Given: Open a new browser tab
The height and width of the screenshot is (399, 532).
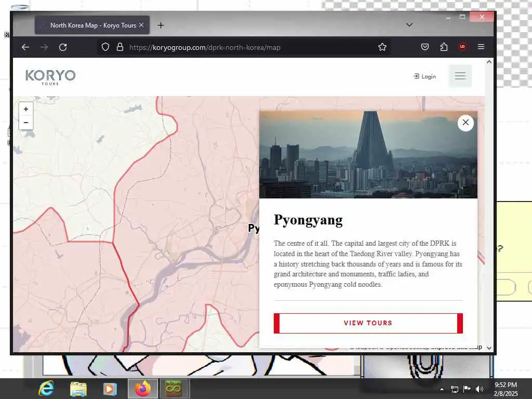Looking at the screenshot, I should click(161, 25).
